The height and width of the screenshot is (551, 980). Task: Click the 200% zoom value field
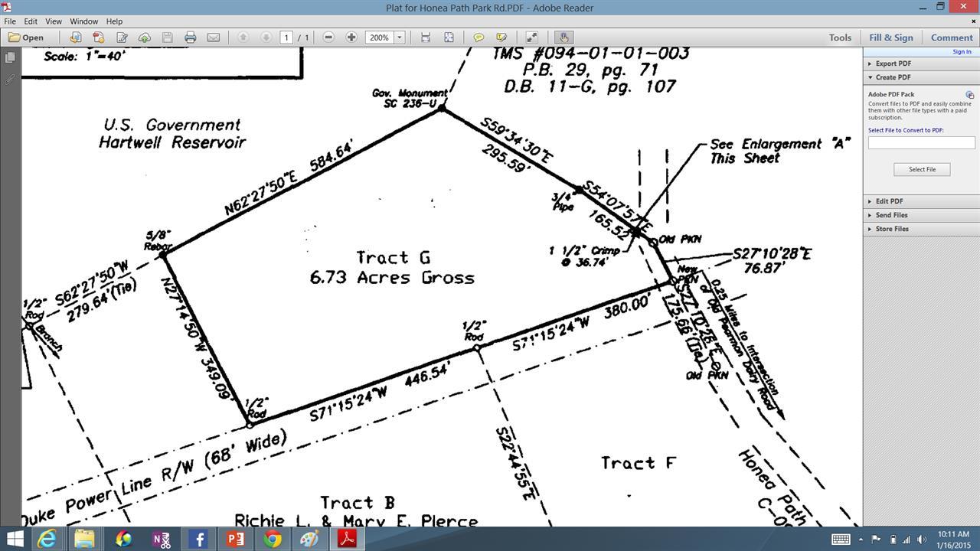tap(380, 37)
